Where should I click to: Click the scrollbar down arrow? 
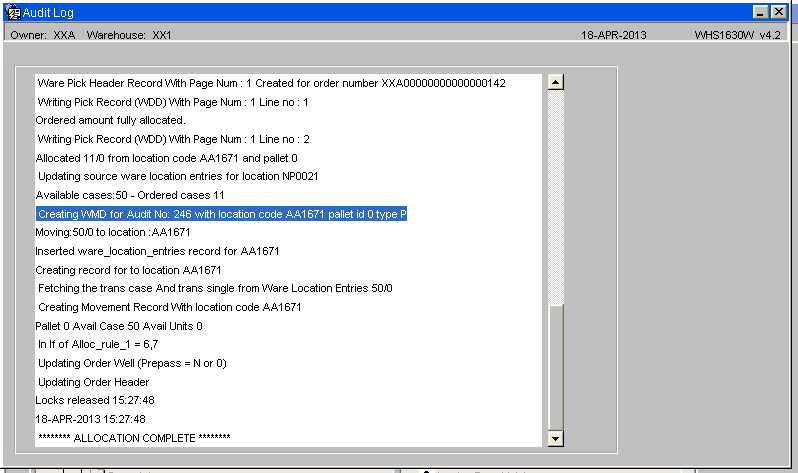pos(556,438)
